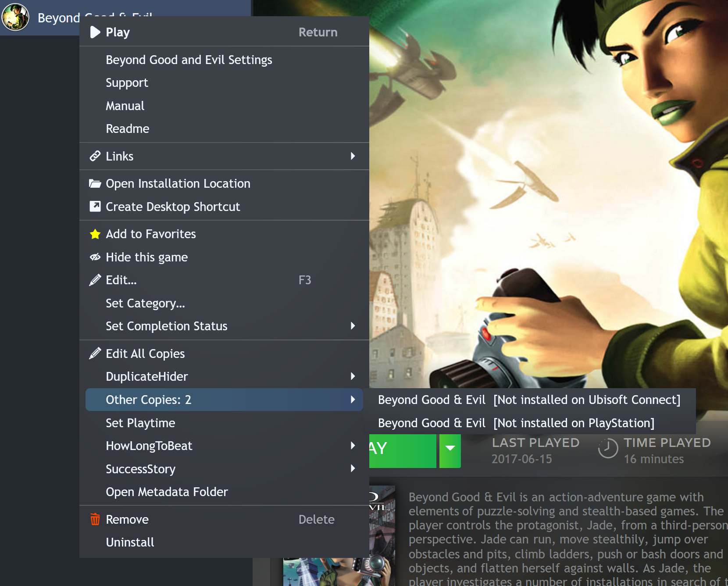Select the Support menu entry
The image size is (728, 586).
click(224, 82)
